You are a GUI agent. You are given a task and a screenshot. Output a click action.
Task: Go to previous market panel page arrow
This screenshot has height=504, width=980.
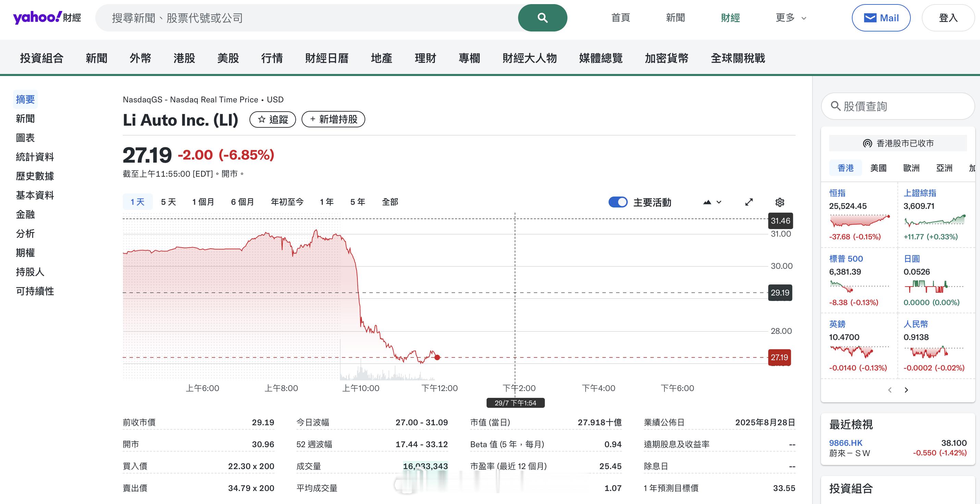[x=890, y=390]
